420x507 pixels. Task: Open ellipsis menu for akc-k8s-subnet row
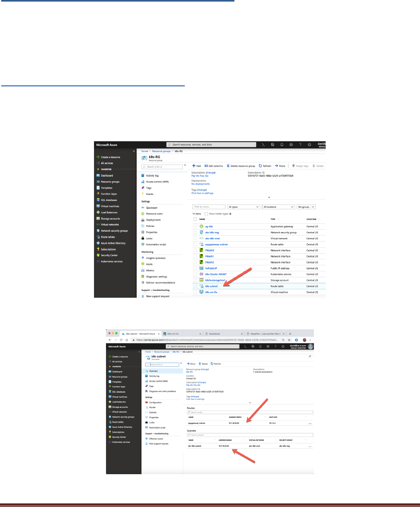point(310,446)
